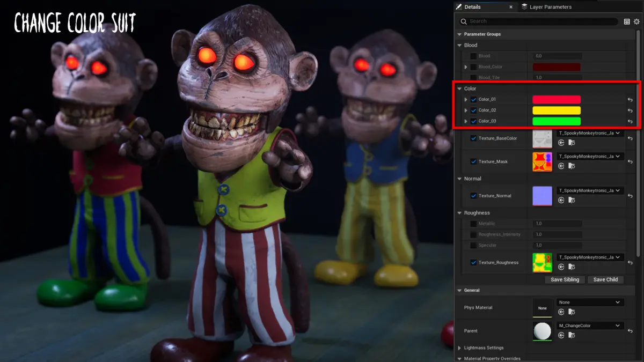
Task: Expand the Color_01 channel values
Action: (466, 100)
